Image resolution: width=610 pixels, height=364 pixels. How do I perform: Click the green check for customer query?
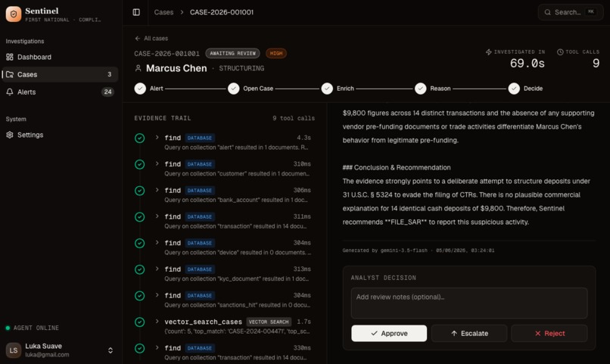140,164
